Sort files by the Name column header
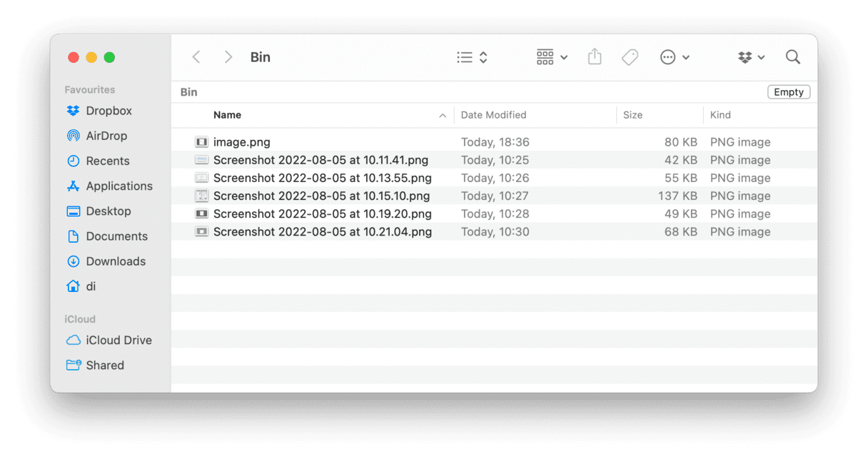The height and width of the screenshot is (459, 868). coord(227,114)
